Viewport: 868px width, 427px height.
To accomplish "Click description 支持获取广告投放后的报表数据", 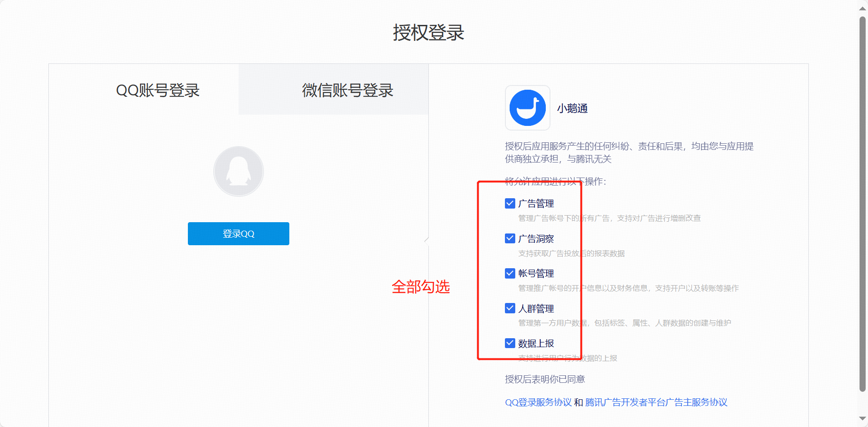I will (x=572, y=253).
